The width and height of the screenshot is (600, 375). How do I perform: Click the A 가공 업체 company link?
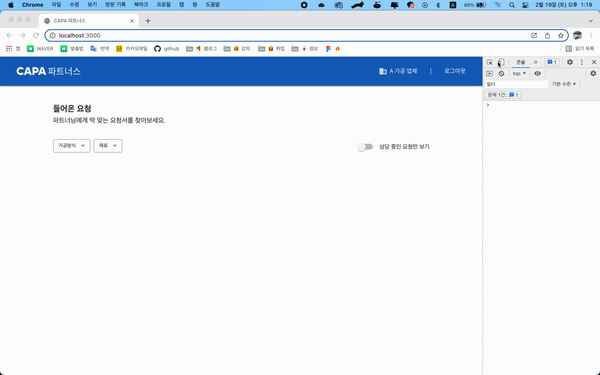pyautogui.click(x=398, y=71)
